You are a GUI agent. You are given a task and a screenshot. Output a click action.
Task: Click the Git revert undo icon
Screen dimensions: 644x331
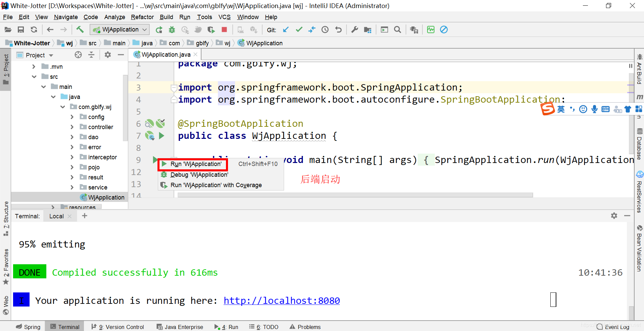click(x=338, y=30)
